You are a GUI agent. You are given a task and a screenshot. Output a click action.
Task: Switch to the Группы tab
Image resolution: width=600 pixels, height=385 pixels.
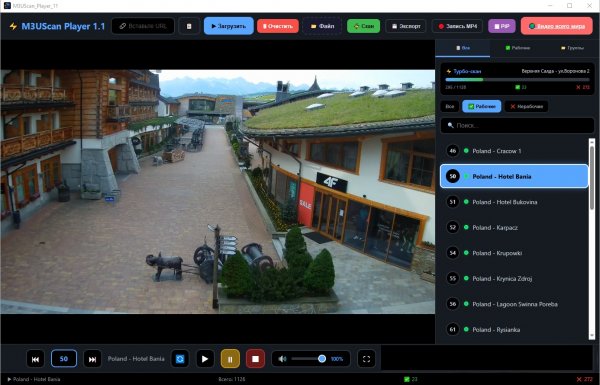pyautogui.click(x=572, y=48)
